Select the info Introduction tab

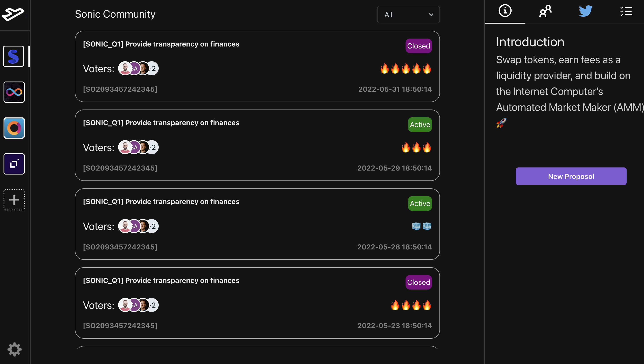[x=505, y=11]
